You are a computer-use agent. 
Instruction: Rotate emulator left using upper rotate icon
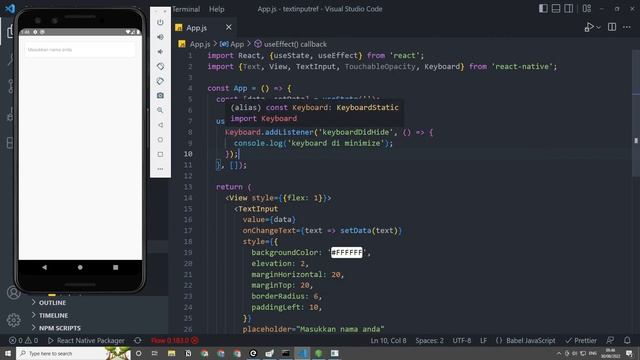click(160, 66)
